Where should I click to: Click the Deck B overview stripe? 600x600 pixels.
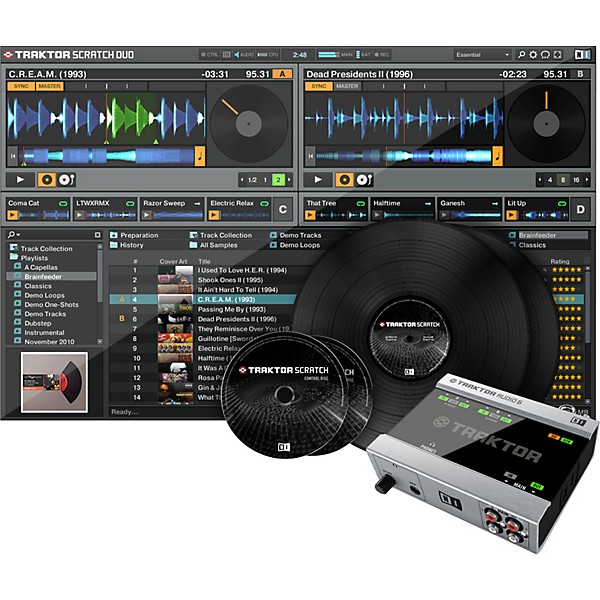(404, 156)
